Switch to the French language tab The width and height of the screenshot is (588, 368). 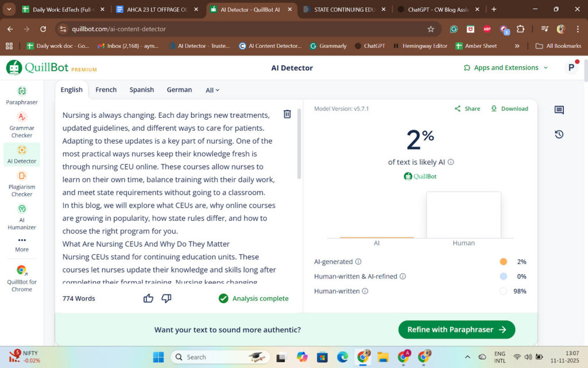pyautogui.click(x=106, y=90)
